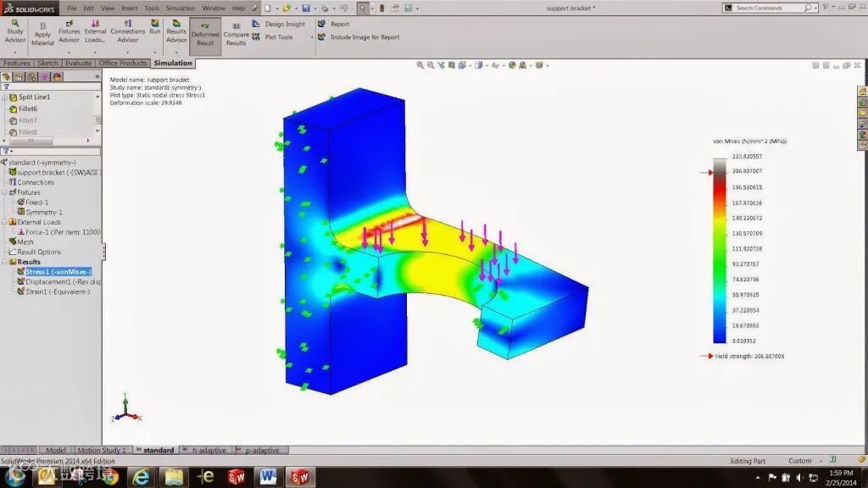Open Word from the taskbar
Image resolution: width=868 pixels, height=488 pixels.
click(x=268, y=476)
